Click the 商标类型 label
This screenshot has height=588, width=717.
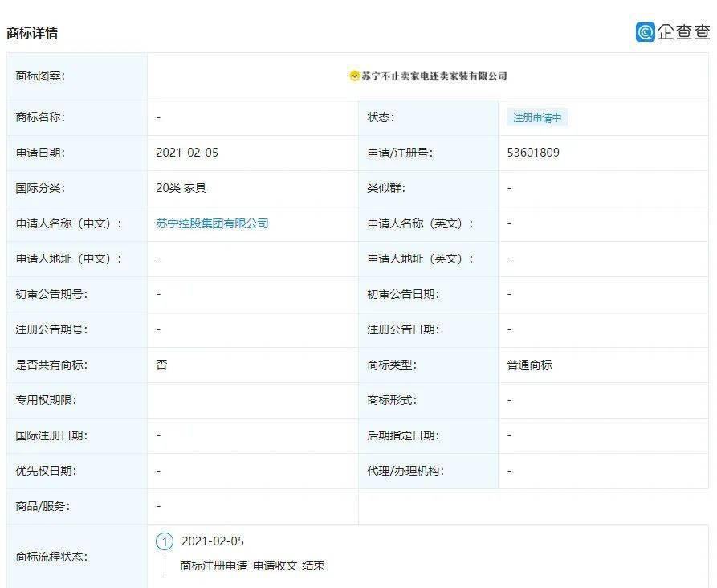[392, 365]
